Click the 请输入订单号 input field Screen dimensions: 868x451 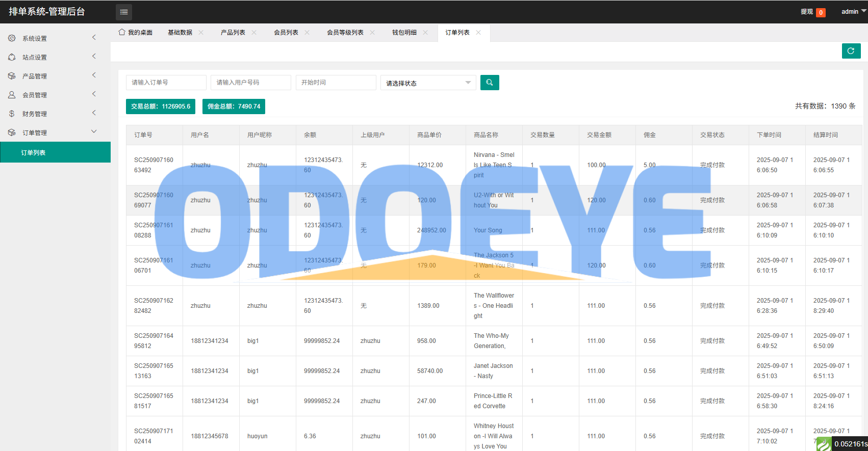166,83
